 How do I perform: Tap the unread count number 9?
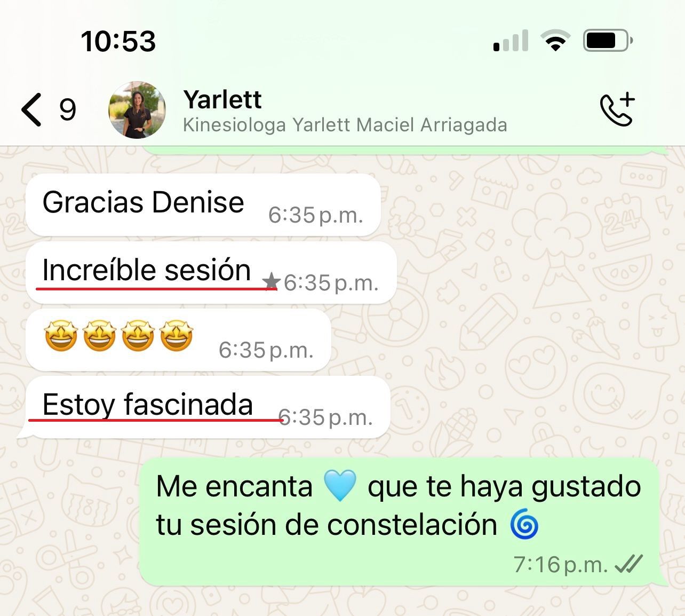pos(67,110)
